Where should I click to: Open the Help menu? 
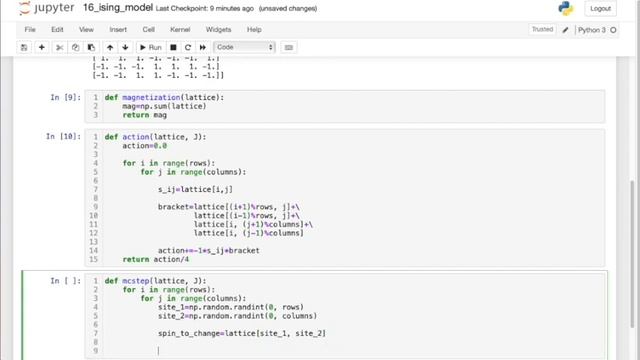coord(254,29)
